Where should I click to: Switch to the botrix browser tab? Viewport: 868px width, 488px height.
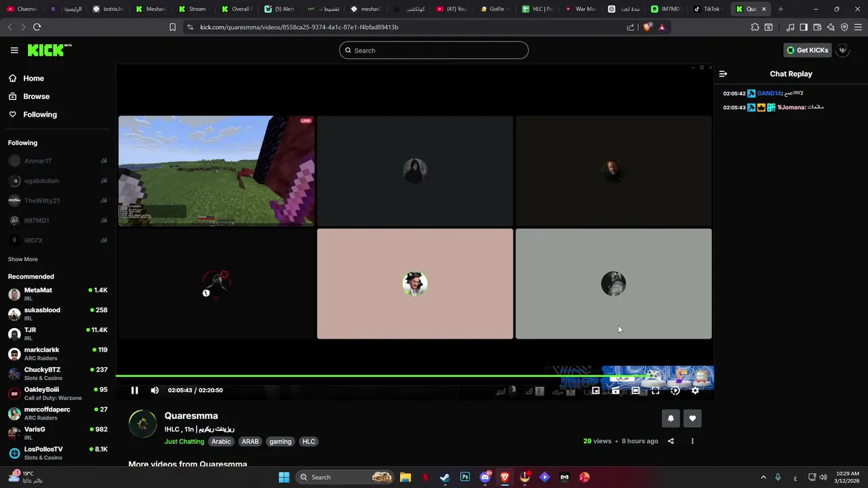coord(107,9)
